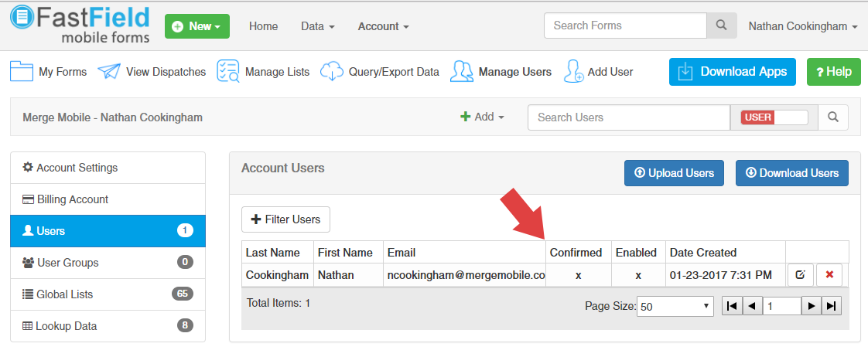The width and height of the screenshot is (868, 357).
Task: Expand the Add dropdown menu
Action: 483,117
